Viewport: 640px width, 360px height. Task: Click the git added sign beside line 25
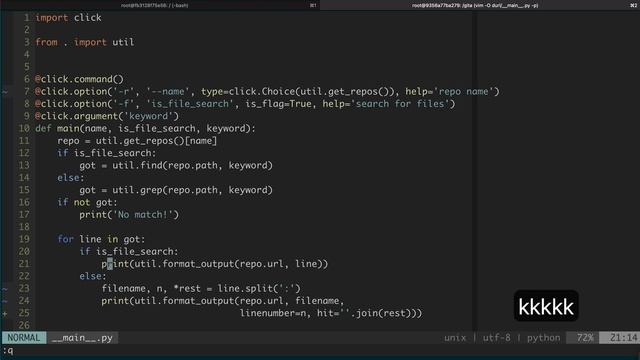(5, 313)
